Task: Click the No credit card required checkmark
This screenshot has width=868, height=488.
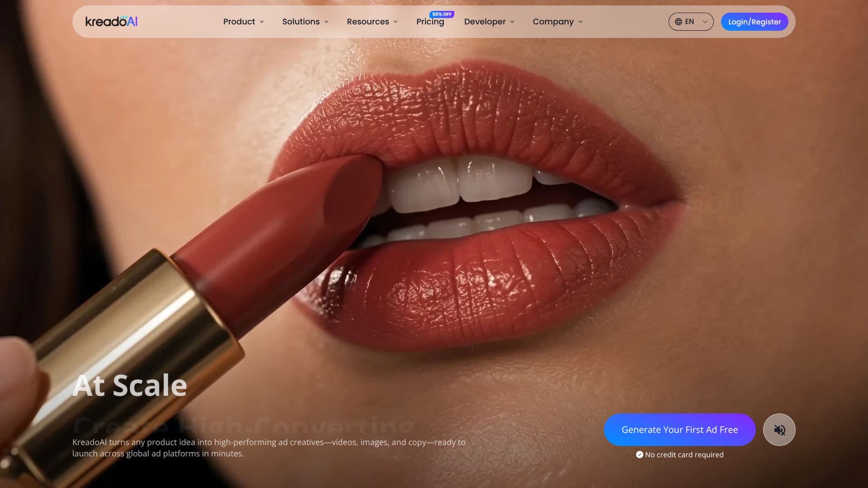Action: (x=639, y=455)
